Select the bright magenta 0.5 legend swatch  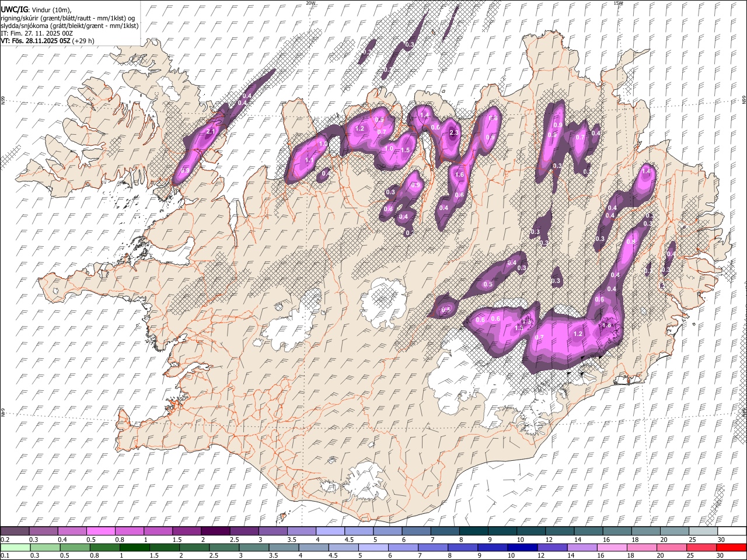coord(101,531)
